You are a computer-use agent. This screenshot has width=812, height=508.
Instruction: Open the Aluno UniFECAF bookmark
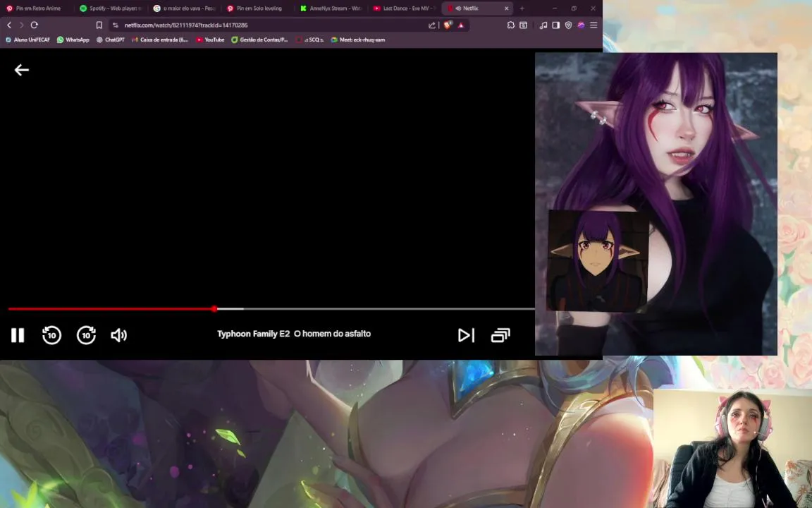pos(28,40)
